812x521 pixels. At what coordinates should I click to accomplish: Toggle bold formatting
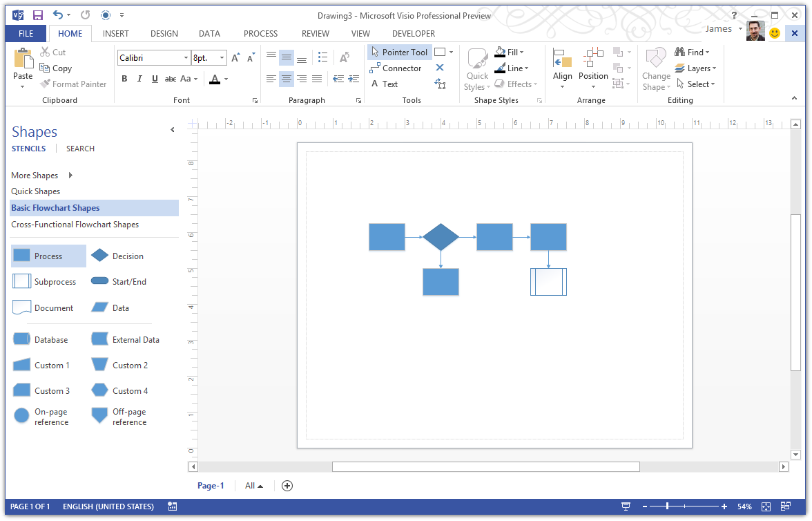(124, 78)
